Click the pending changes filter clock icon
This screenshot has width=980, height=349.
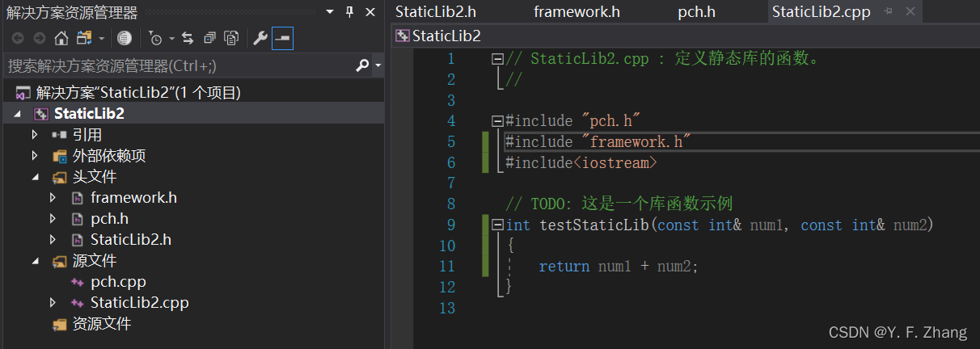[x=156, y=38]
